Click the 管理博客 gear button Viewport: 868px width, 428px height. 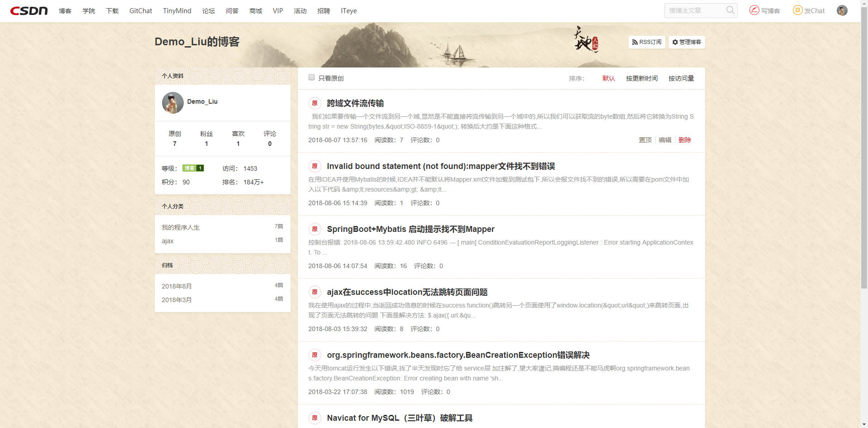click(687, 42)
